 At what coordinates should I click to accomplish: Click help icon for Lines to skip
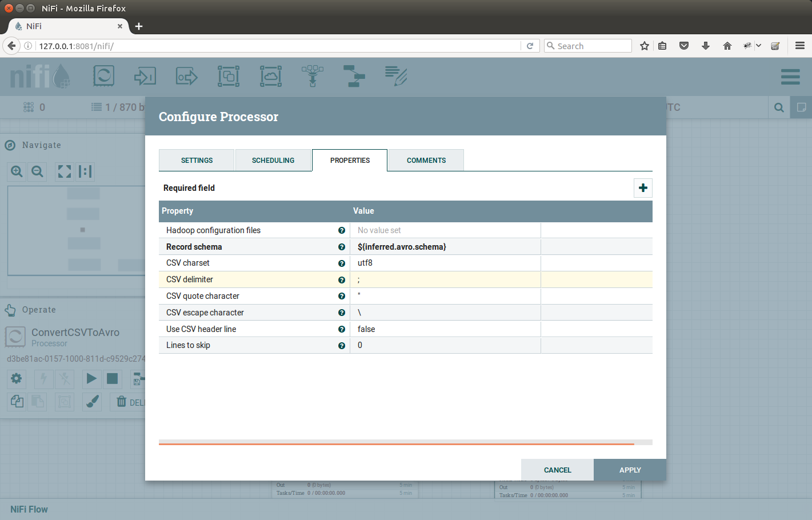coord(342,346)
